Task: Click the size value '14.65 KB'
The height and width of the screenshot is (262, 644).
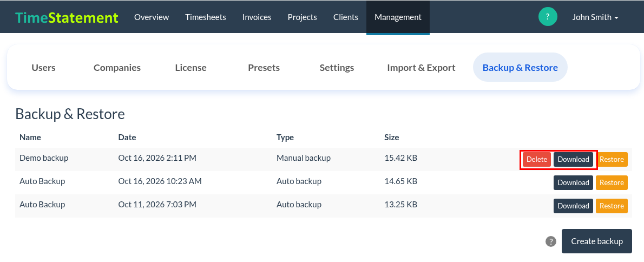Action: 401,181
